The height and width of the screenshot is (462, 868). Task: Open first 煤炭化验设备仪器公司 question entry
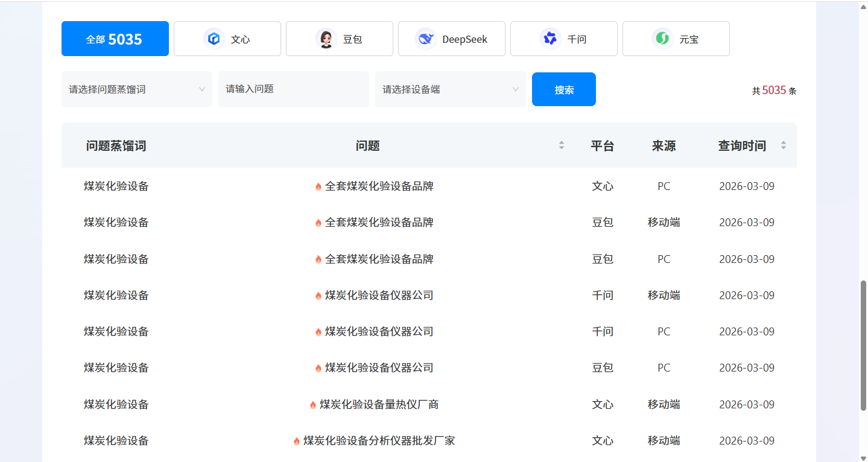point(379,296)
